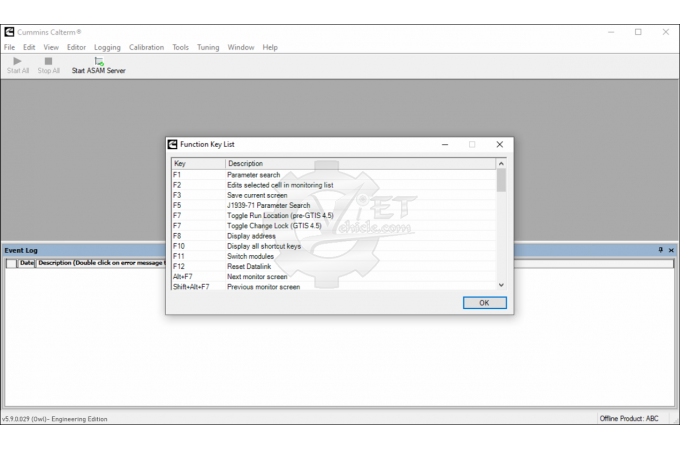Select the F1 Parameter search row
680x450 pixels.
click(333, 175)
